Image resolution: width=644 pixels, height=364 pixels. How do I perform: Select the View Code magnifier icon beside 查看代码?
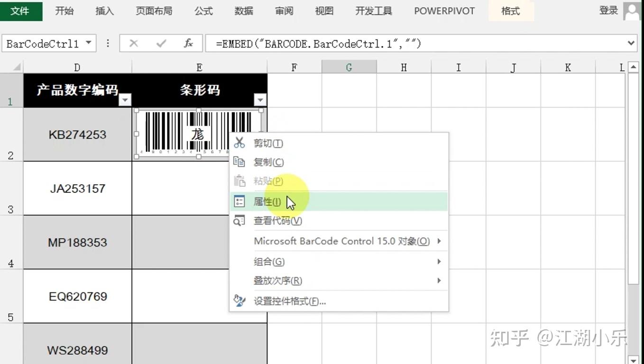(239, 220)
